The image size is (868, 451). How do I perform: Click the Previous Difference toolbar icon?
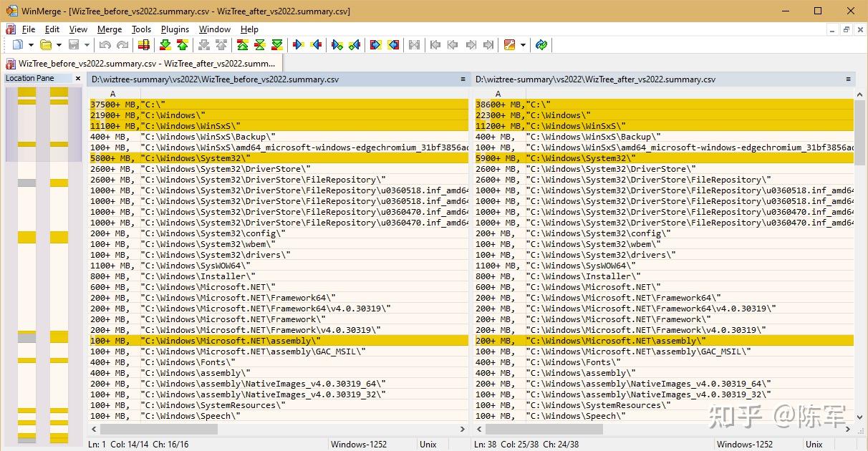tap(183, 45)
